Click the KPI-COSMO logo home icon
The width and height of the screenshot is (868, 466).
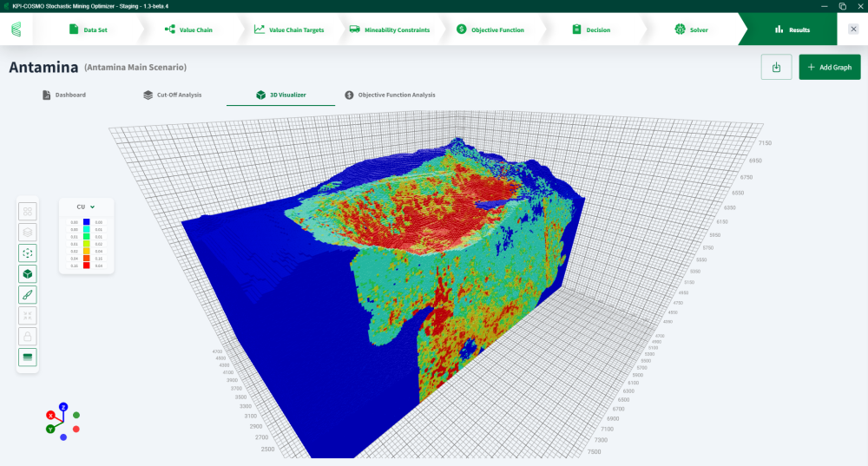pyautogui.click(x=16, y=30)
